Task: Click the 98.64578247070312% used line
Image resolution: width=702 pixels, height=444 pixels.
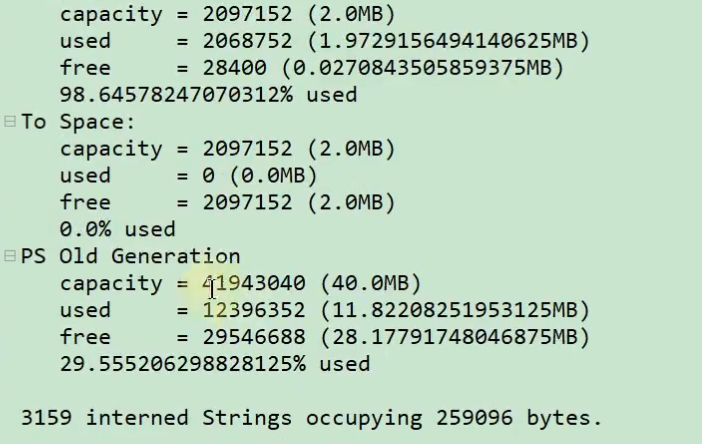Action: [208, 95]
